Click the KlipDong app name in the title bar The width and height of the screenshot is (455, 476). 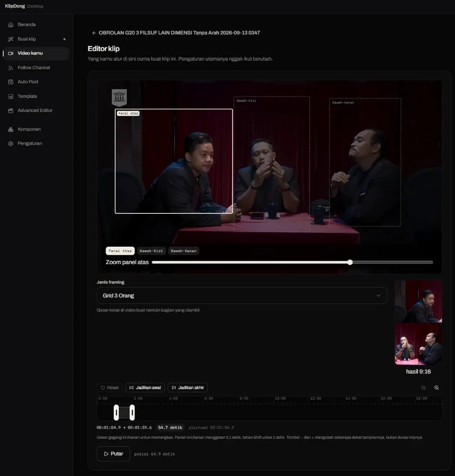(x=15, y=6)
